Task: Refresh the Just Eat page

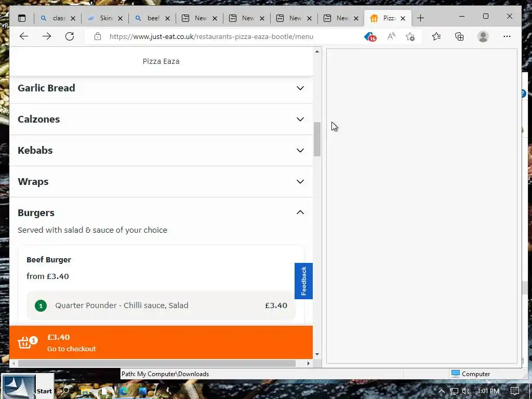Action: 70,37
